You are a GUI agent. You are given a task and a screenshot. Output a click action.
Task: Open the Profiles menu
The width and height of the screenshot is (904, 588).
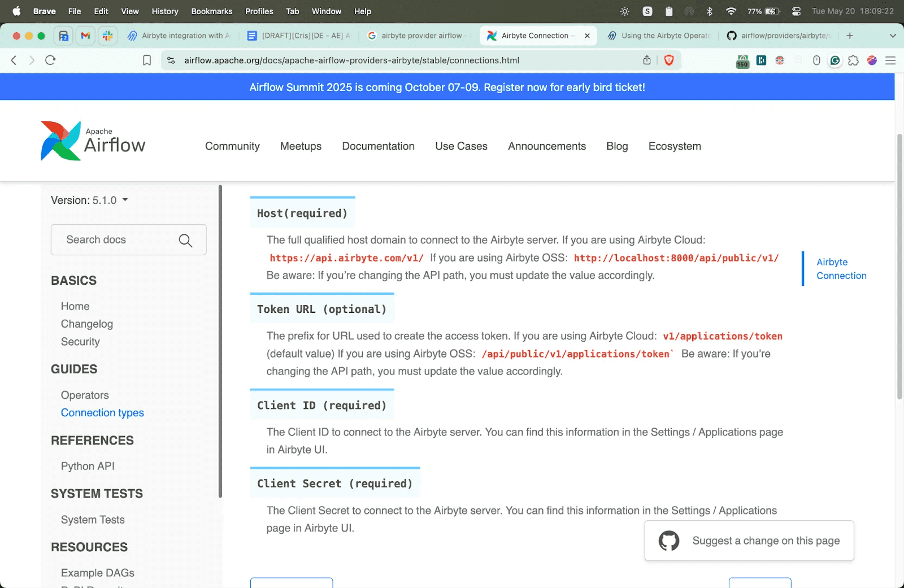click(x=259, y=11)
